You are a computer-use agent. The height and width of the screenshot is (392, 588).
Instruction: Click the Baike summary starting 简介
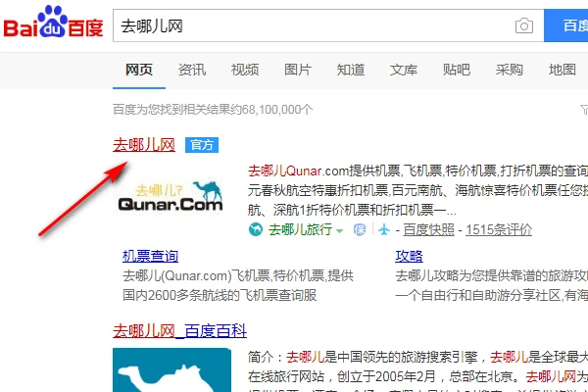[417, 369]
